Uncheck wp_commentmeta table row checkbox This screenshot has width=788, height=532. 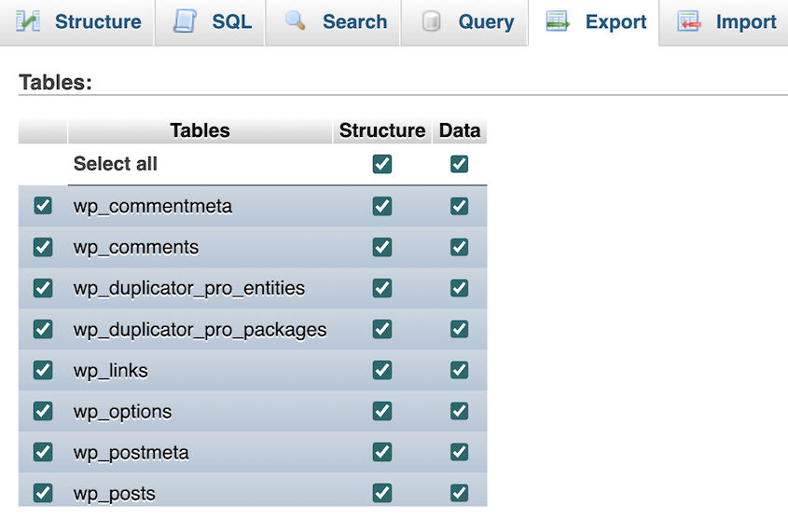43,205
